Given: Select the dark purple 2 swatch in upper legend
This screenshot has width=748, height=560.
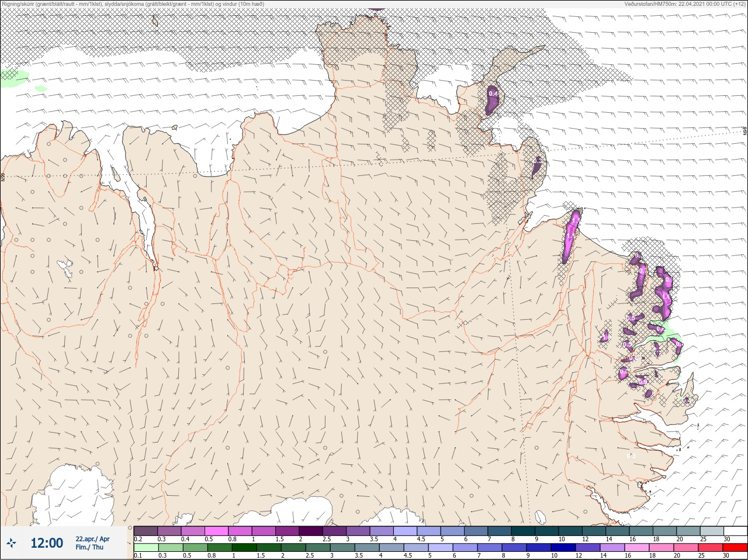Looking at the screenshot, I should pos(311,530).
